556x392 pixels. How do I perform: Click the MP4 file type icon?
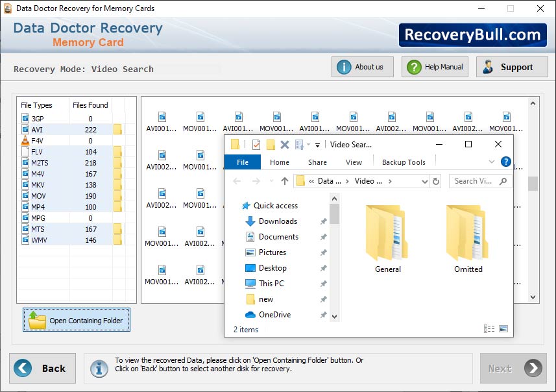pos(25,206)
